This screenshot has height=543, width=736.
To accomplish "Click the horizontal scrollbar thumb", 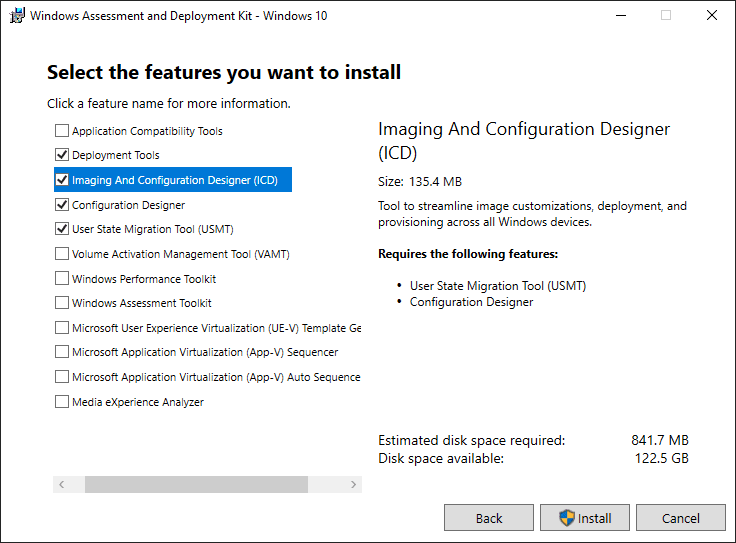I will (196, 484).
